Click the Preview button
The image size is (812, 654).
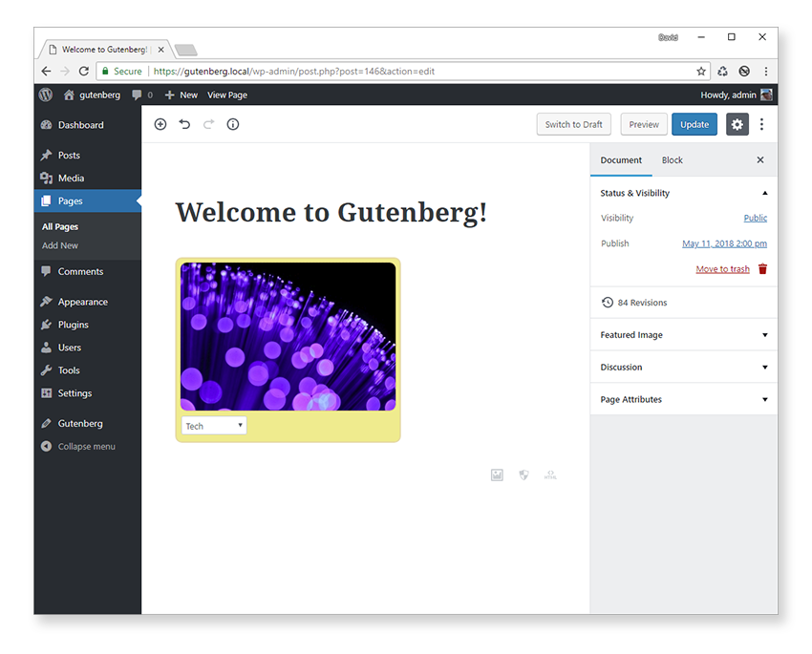644,124
